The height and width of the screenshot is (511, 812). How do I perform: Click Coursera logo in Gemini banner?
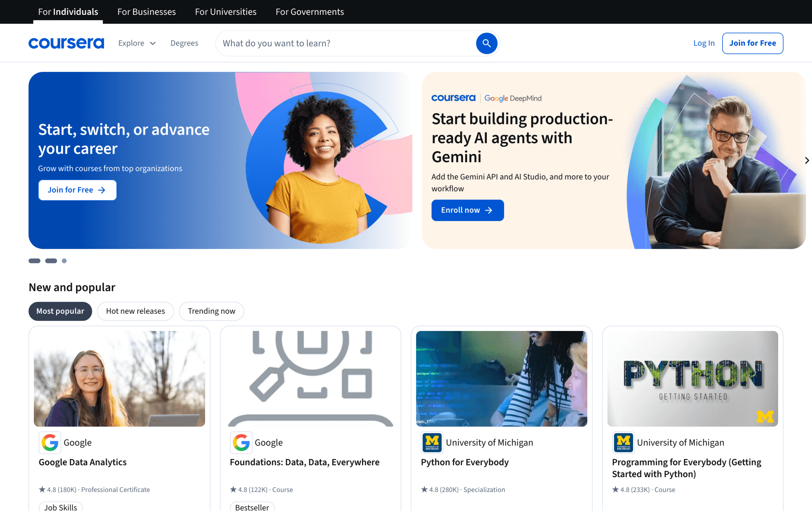453,98
